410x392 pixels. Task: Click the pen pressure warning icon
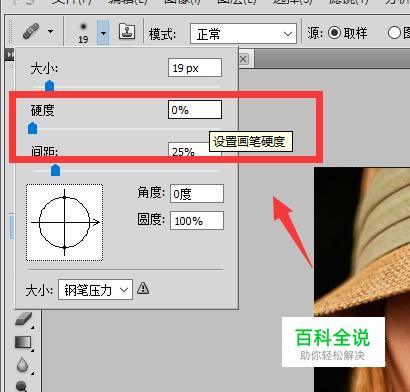coord(143,288)
